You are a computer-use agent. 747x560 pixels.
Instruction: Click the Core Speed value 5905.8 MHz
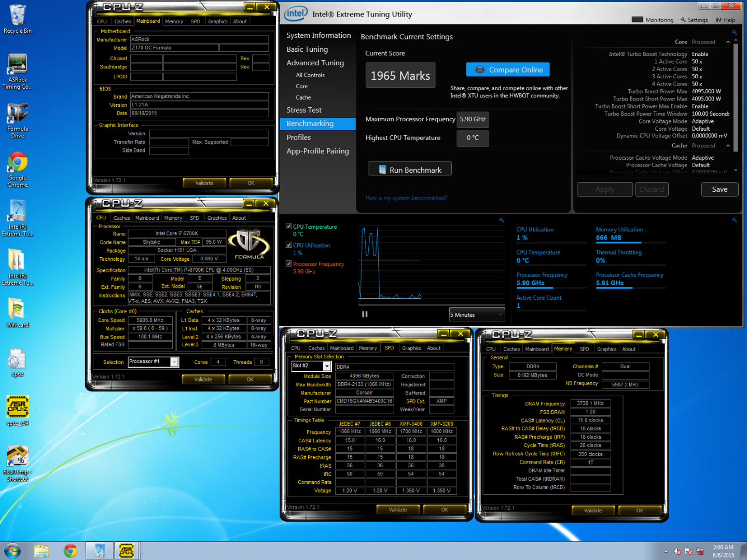point(150,320)
